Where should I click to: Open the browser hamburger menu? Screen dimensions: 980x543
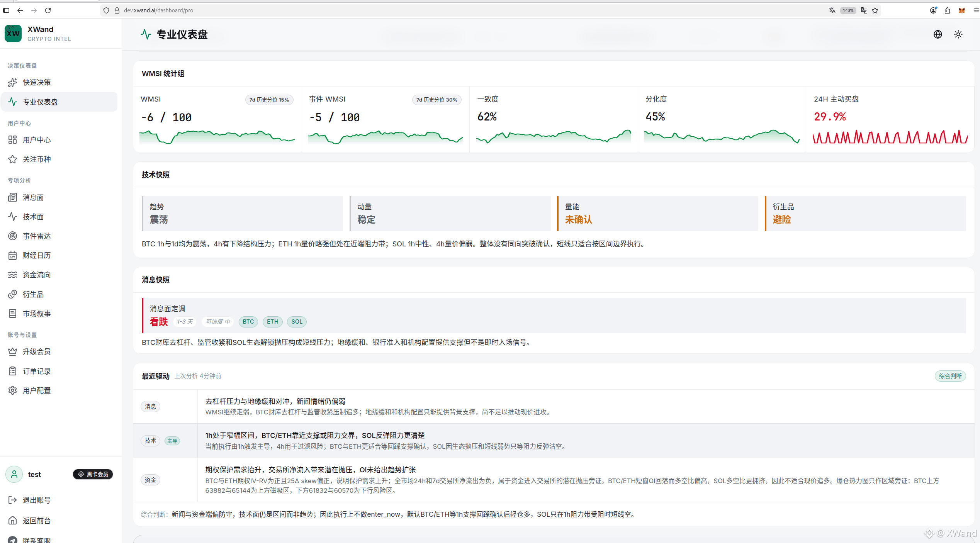(976, 10)
